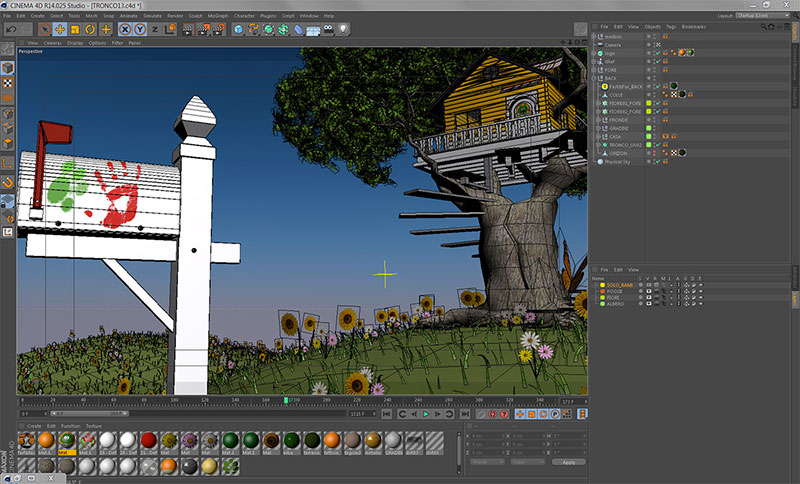Open the Render menu
This screenshot has width=800, height=484.
pos(175,16)
